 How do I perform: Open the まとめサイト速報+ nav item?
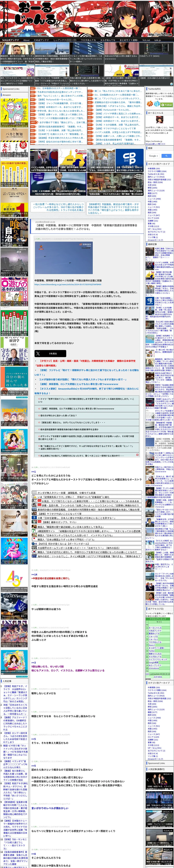click(x=129, y=40)
